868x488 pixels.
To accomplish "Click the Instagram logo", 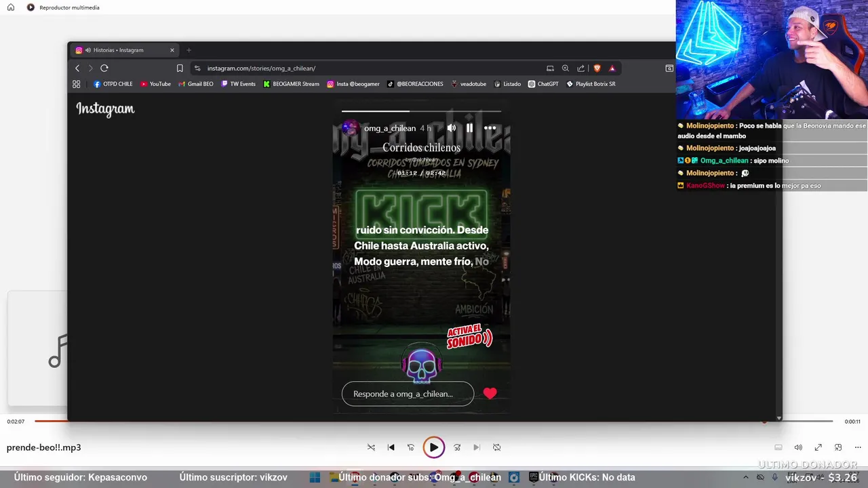I will [105, 109].
